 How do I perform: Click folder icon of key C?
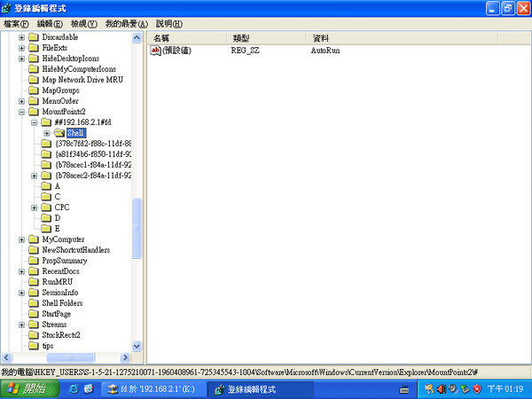point(46,197)
